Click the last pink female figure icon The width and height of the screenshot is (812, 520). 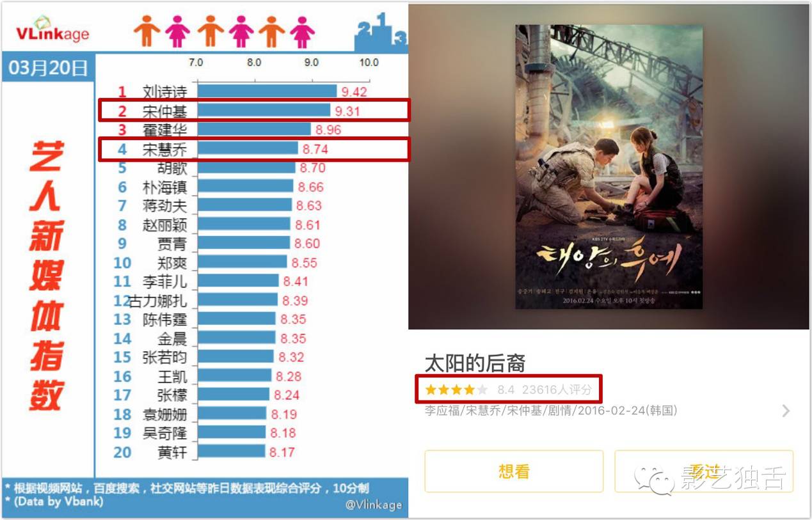[302, 31]
